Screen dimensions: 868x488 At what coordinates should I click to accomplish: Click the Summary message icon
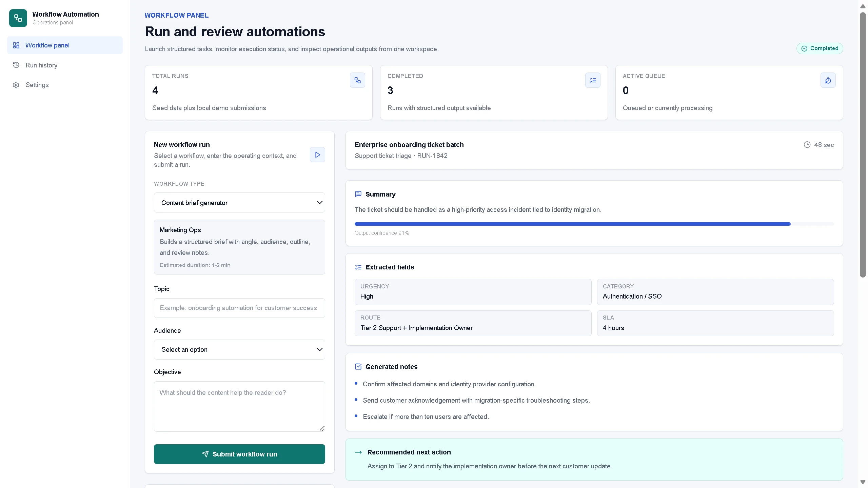(x=358, y=194)
